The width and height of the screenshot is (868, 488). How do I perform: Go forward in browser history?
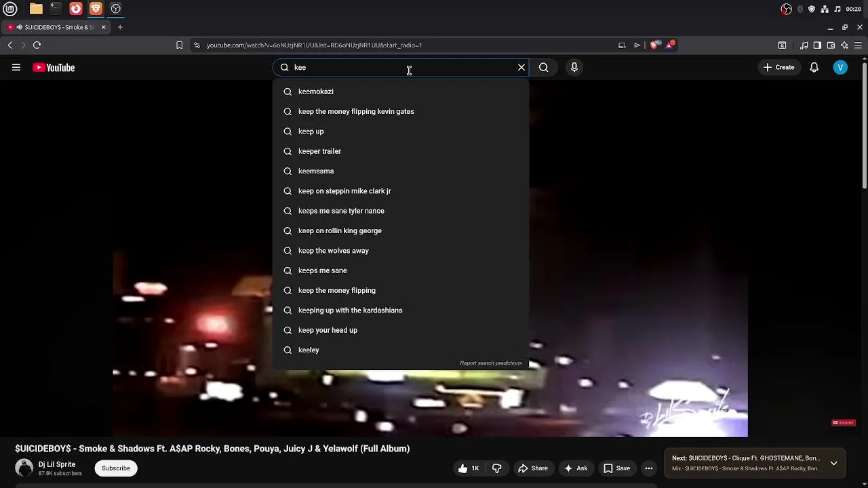click(23, 45)
